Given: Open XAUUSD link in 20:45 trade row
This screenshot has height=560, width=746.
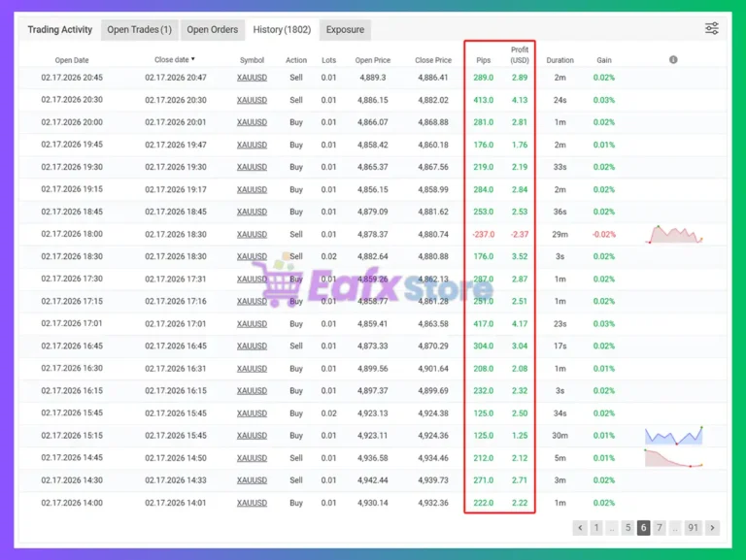Looking at the screenshot, I should click(x=252, y=78).
